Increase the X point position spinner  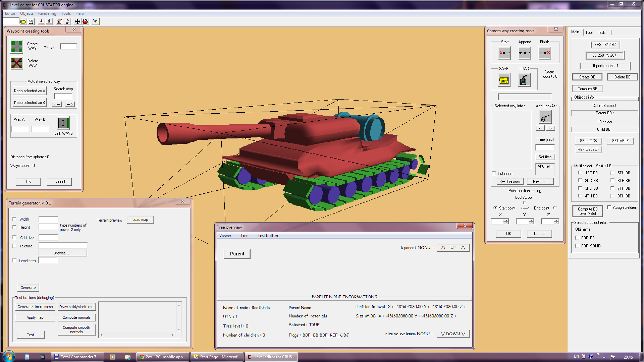(506, 220)
